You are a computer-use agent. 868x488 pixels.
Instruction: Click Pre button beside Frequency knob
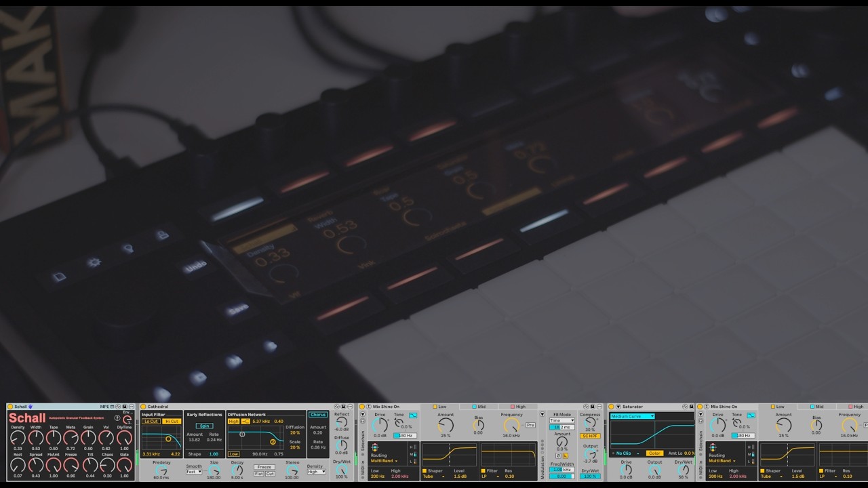click(530, 425)
